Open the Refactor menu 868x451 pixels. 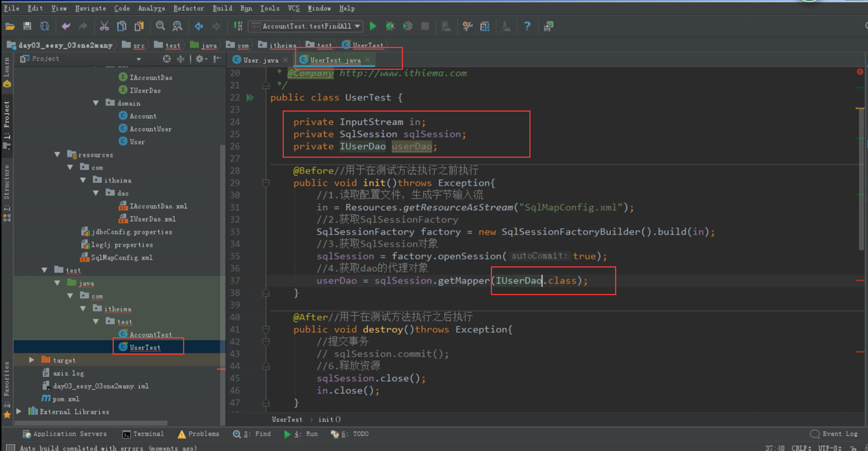[188, 8]
